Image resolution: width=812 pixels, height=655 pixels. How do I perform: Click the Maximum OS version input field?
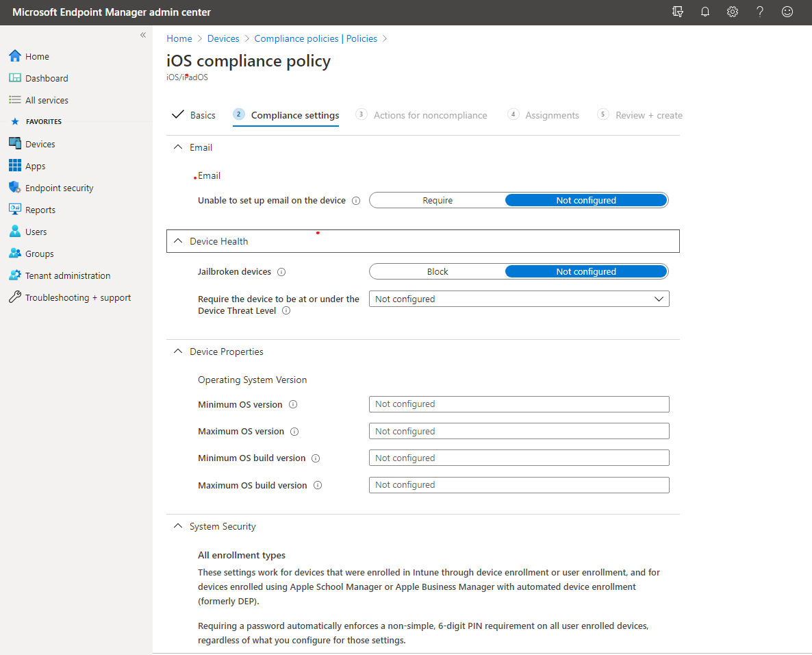coord(519,431)
